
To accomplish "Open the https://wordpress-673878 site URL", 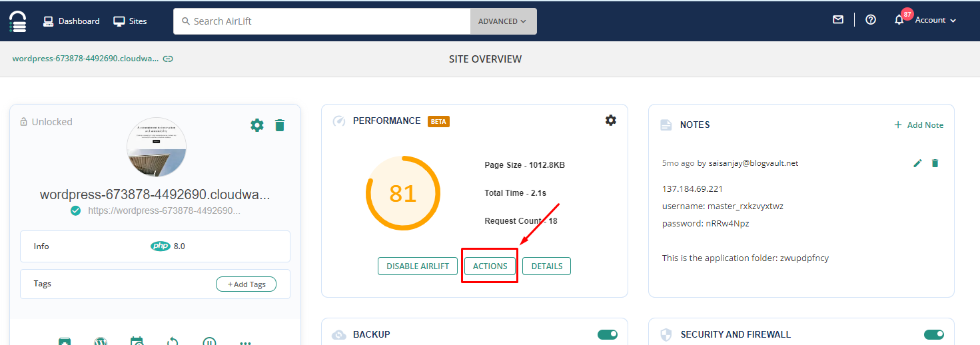I will (164, 210).
